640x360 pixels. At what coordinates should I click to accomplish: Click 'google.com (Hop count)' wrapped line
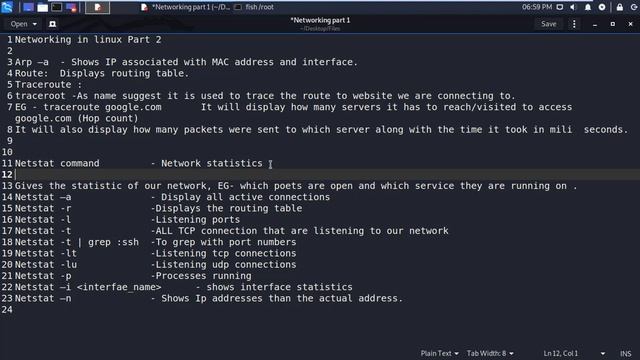(77, 118)
